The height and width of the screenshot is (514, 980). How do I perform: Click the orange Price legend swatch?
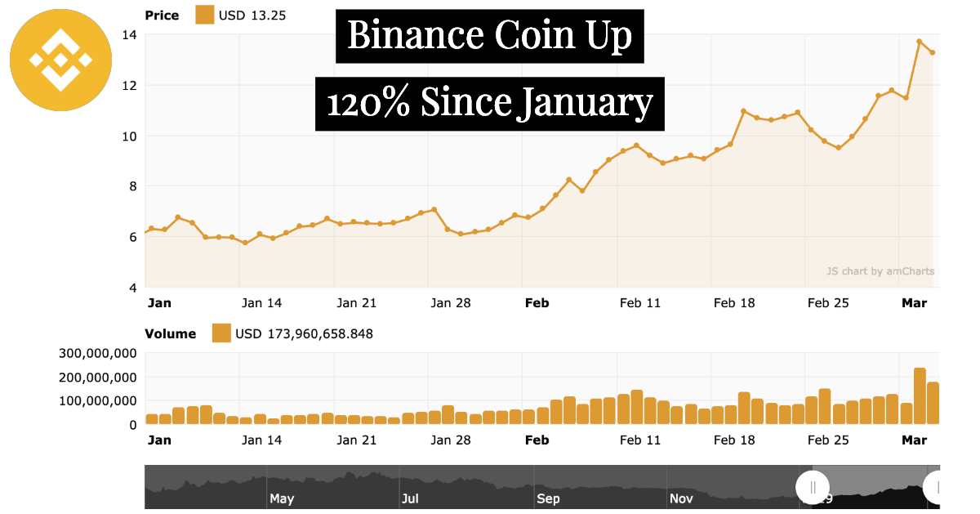click(204, 15)
